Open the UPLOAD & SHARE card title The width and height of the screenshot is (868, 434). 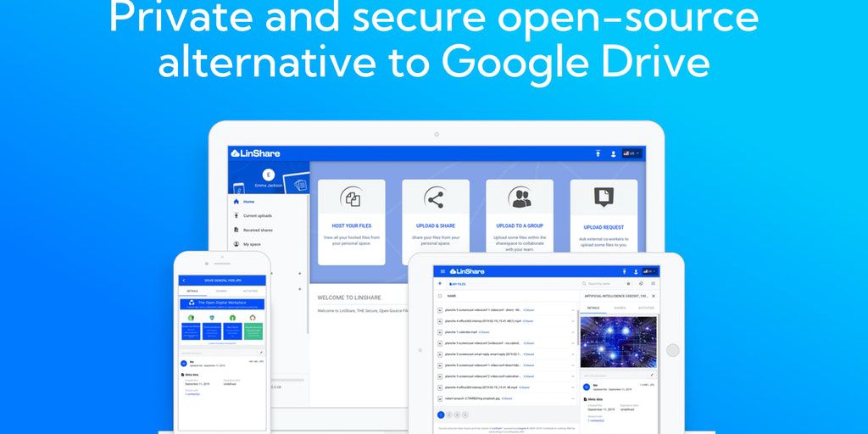coord(436,225)
